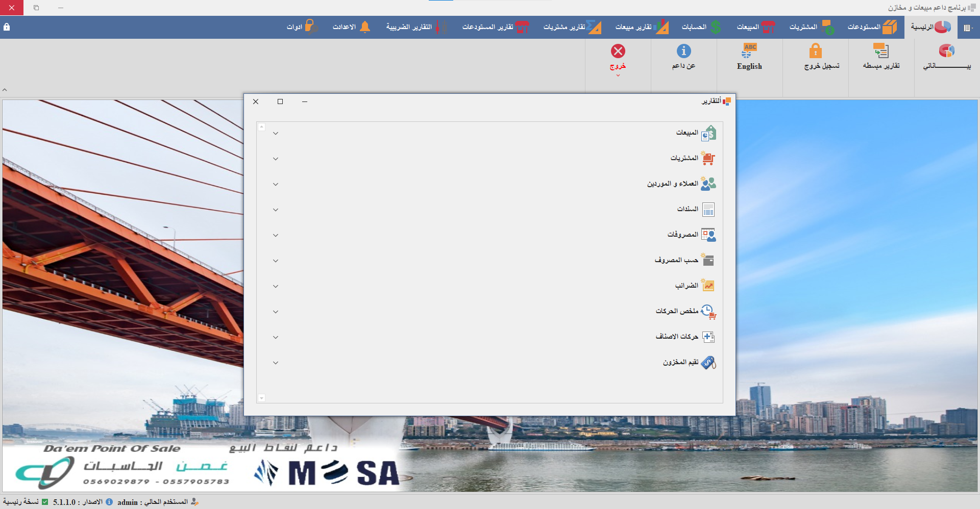Click the reports list scroll down arrow
Screen dimensions: 980x509
point(262,398)
